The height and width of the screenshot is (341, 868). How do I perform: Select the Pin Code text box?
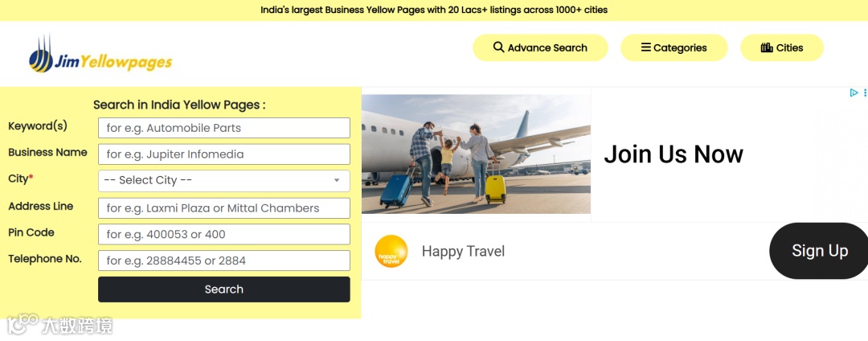click(224, 234)
